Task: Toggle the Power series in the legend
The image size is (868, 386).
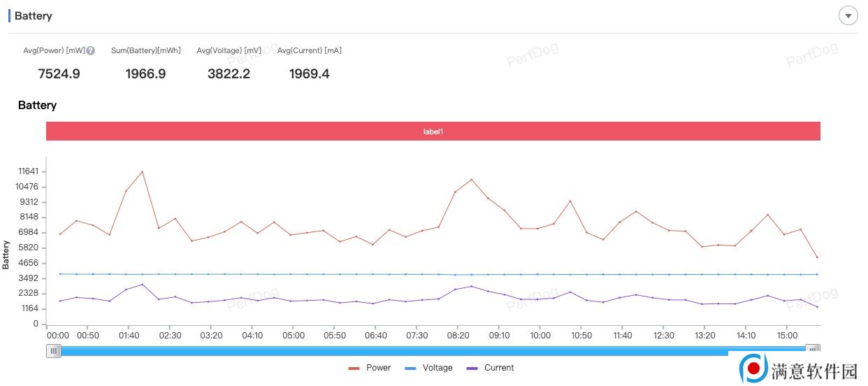Action: pyautogui.click(x=370, y=368)
